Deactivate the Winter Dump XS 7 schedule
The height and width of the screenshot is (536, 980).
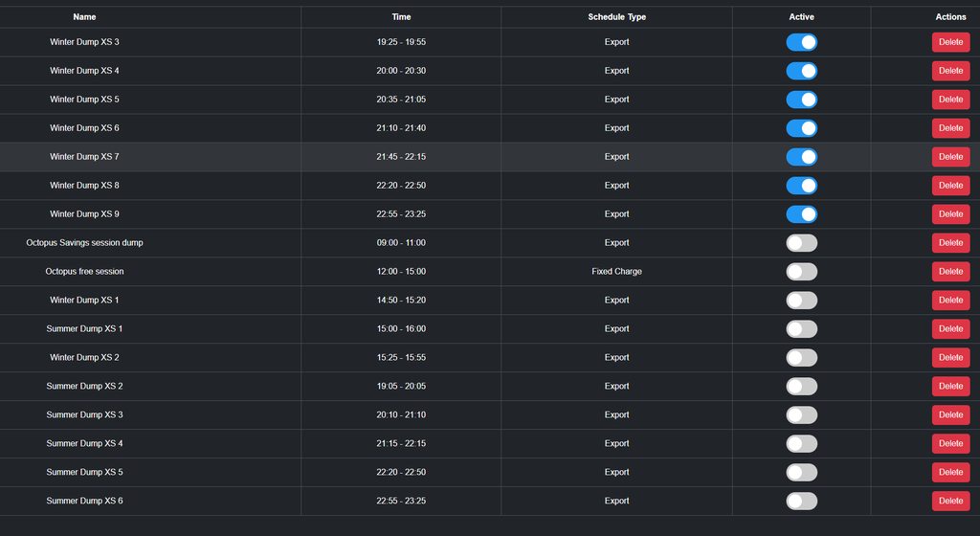801,157
